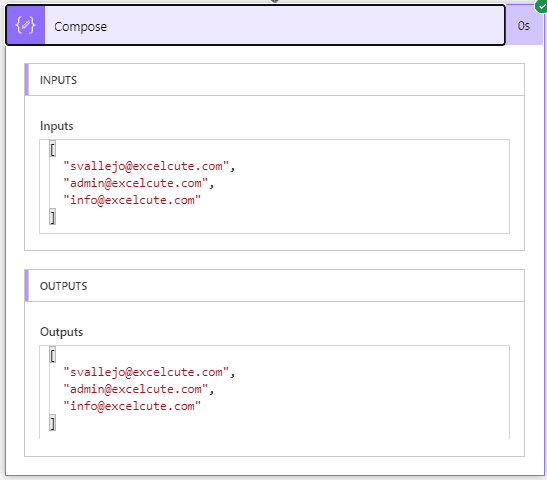The width and height of the screenshot is (547, 480).
Task: Click the INPUTS section header
Action: tap(275, 80)
